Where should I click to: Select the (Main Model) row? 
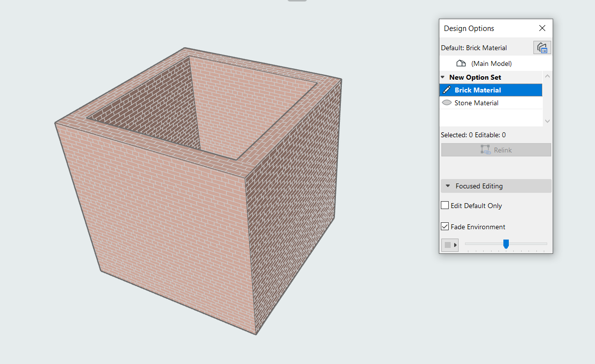click(496, 63)
